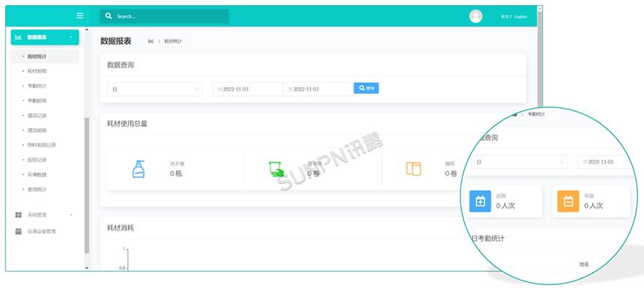Switch language to 中文
The image size is (644, 291).
tap(505, 17)
